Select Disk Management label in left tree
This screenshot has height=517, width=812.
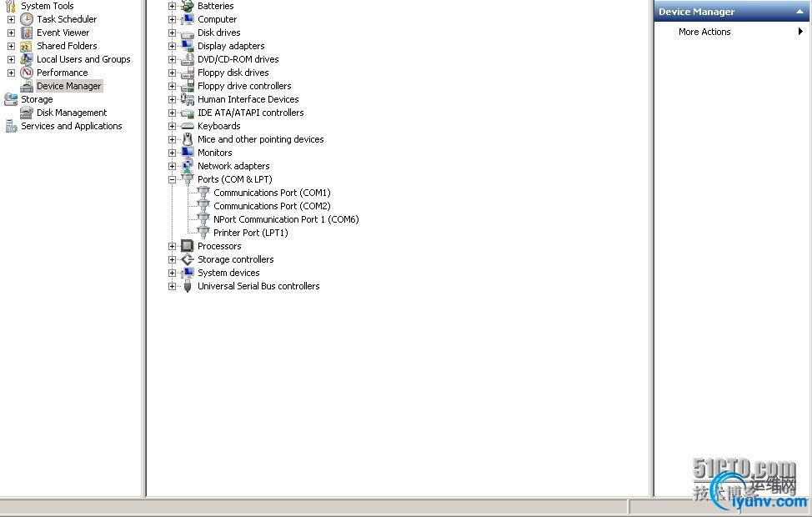click(72, 113)
